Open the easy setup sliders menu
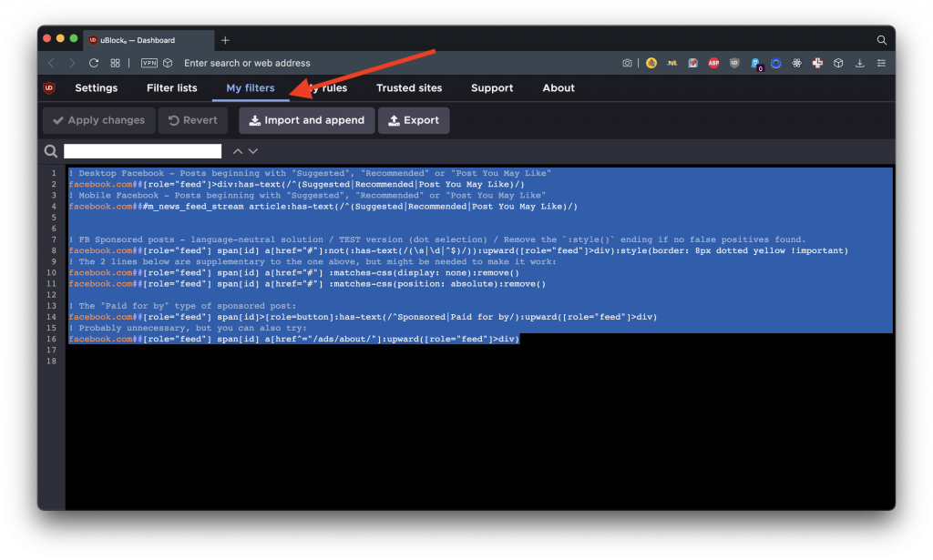 tap(880, 64)
